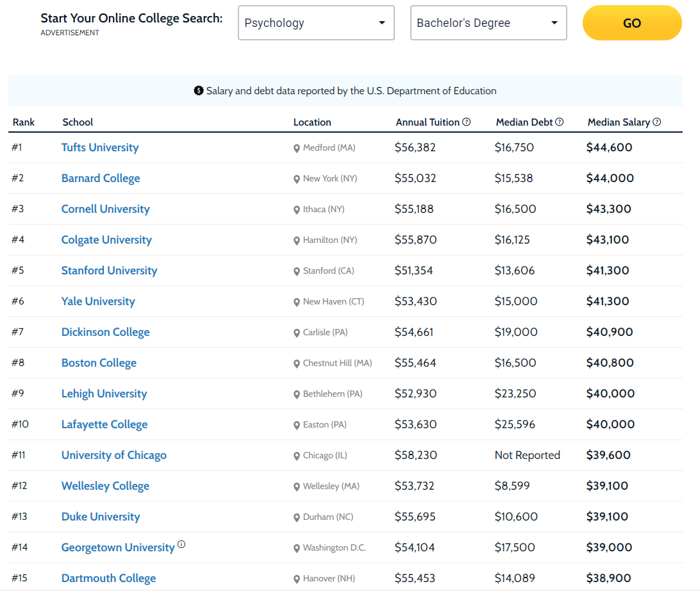Image resolution: width=700 pixels, height=591 pixels.
Task: Click the location pin for Hanover (NH)
Action: coord(296,580)
